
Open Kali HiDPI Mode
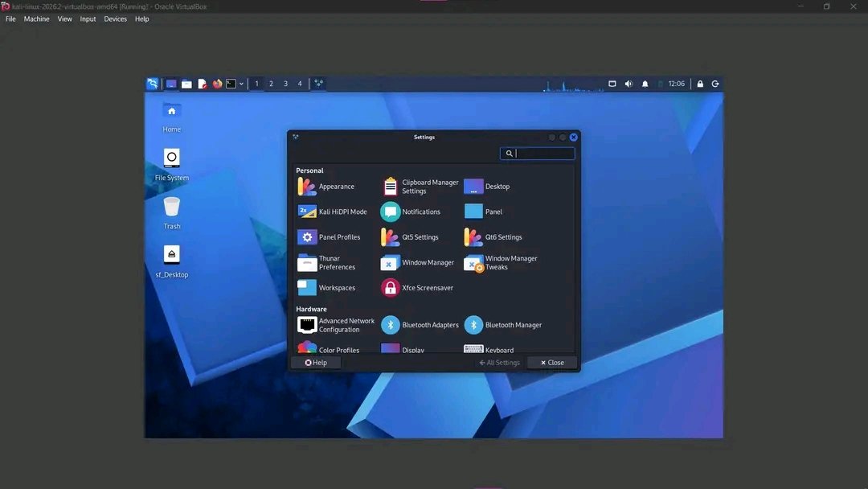tap(332, 212)
